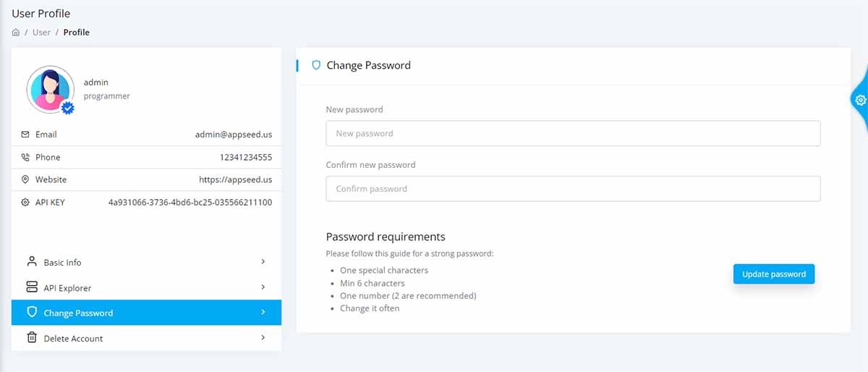
Task: Expand the Basic Info chevron
Action: [263, 262]
